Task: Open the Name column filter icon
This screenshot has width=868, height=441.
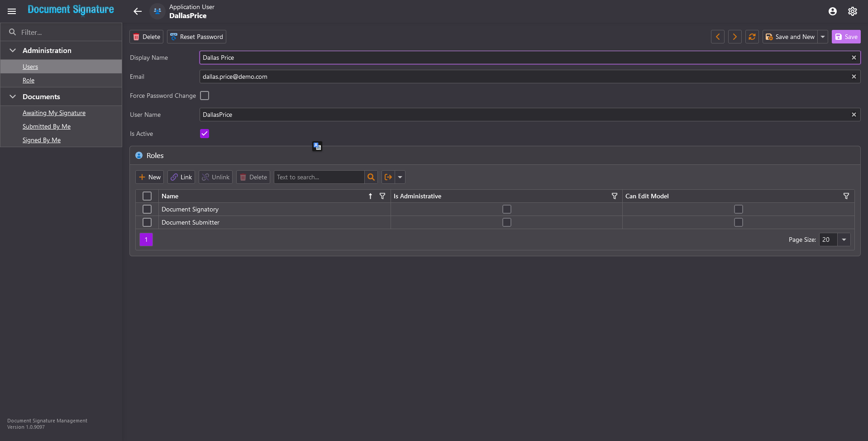Action: coord(382,196)
